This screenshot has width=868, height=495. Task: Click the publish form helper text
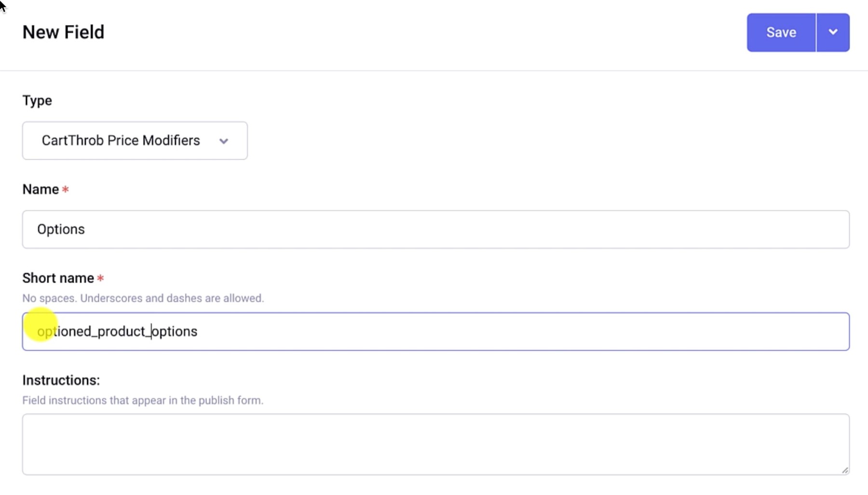(143, 400)
